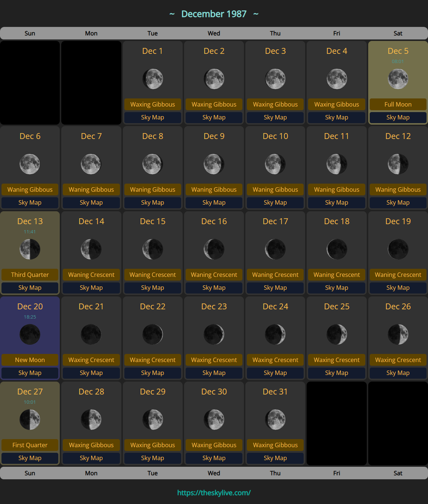Screen dimensions: 428x504
Task: Click the Dec 18 moon image
Action: (x=337, y=249)
